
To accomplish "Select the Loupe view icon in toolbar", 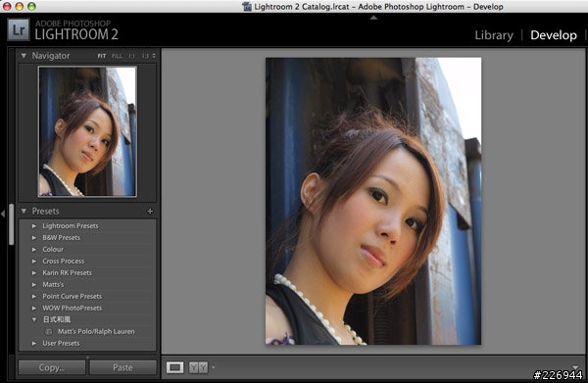I will 175,367.
